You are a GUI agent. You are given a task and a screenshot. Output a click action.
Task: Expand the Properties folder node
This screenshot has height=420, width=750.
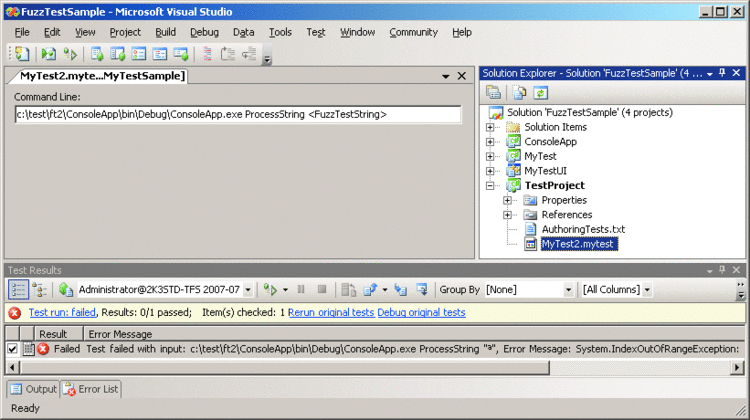tap(507, 200)
